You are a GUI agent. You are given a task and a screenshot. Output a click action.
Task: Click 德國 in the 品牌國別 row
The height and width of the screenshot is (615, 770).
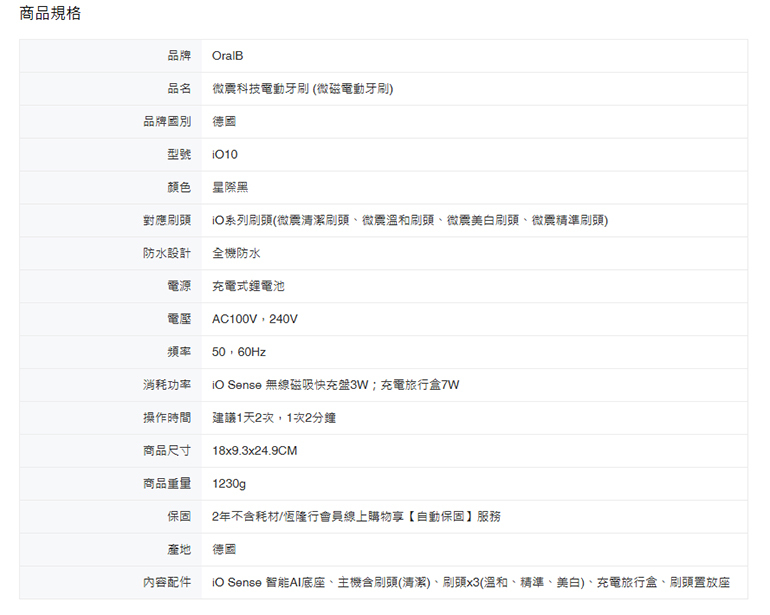tap(224, 122)
